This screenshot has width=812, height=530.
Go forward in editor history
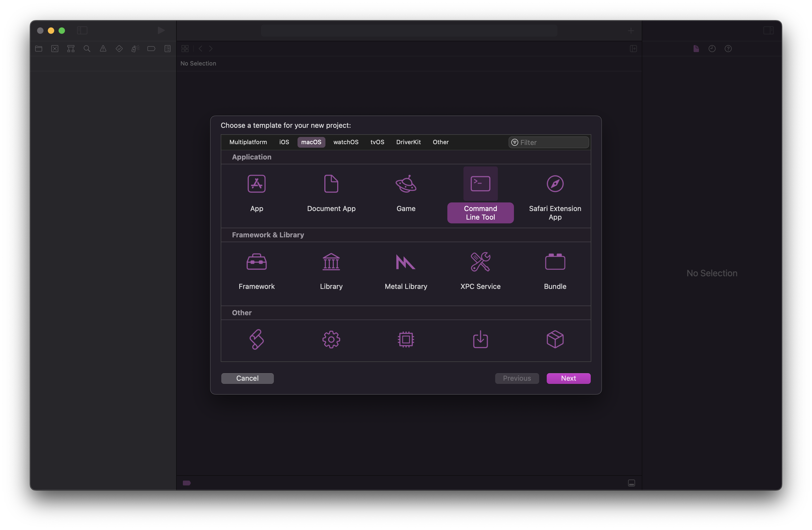click(x=211, y=48)
